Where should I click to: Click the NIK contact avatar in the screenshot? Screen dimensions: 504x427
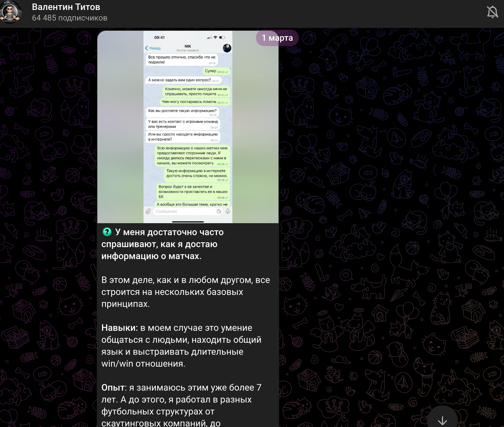(x=227, y=48)
